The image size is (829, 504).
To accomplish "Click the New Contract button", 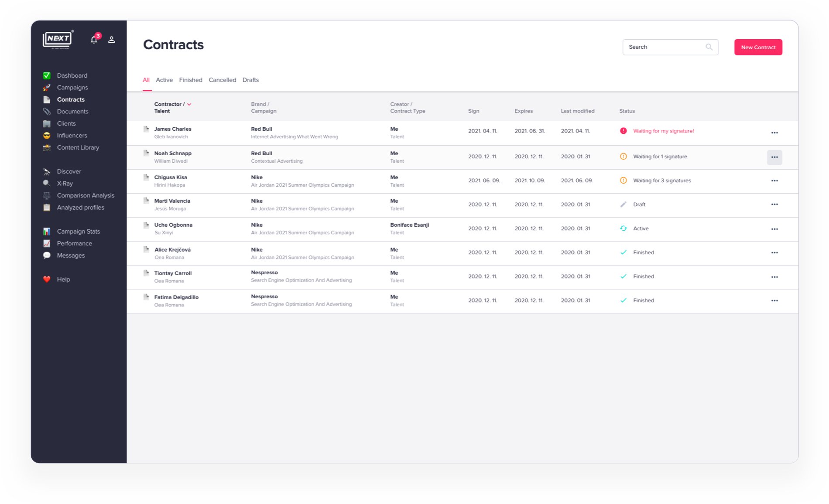I will 758,47.
